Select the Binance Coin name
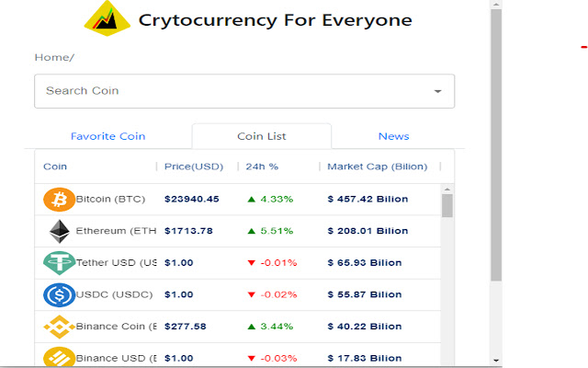The width and height of the screenshot is (588, 368). pos(116,327)
